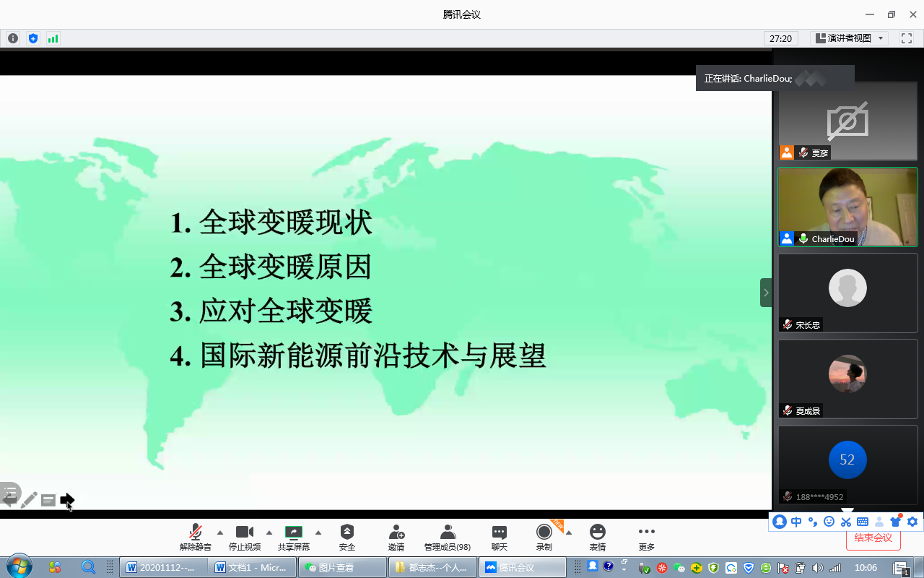Click the red 结束会议 end meeting button

click(873, 538)
